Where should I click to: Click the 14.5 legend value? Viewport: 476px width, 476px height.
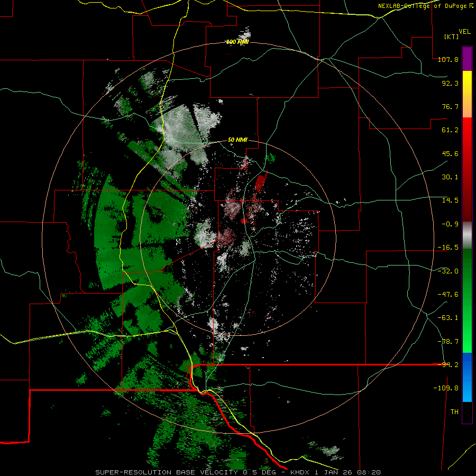coord(450,200)
